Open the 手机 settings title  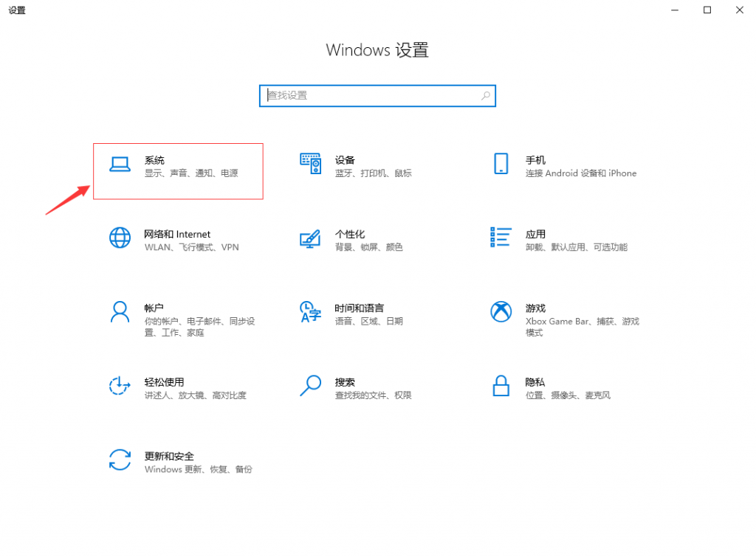(x=535, y=160)
